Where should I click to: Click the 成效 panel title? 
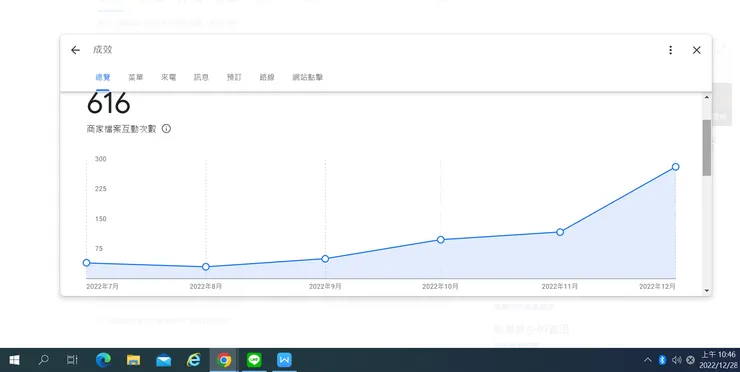point(102,50)
